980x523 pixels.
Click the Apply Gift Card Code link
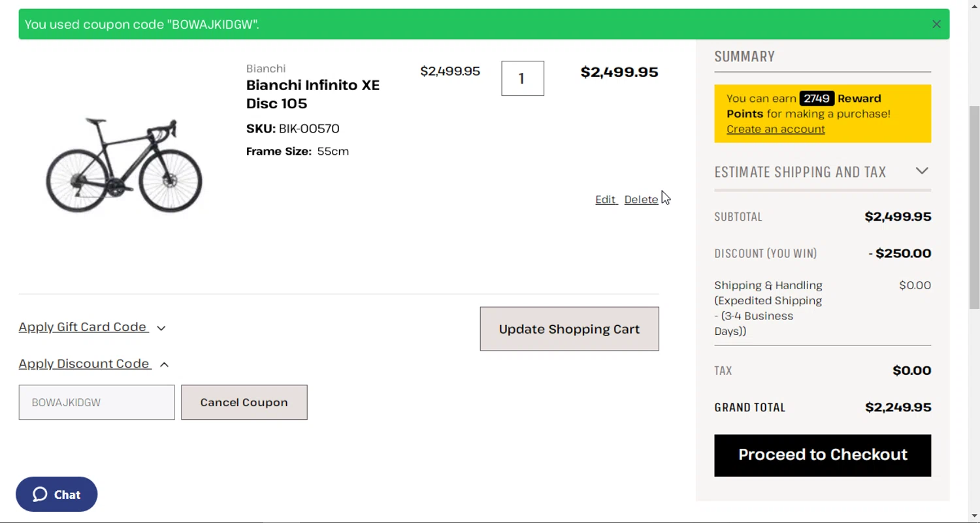point(83,327)
